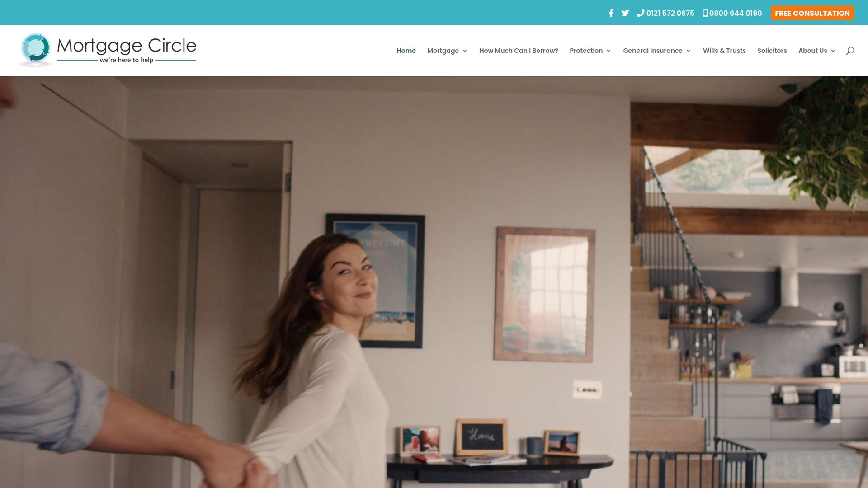
Task: Click the hero background image area
Action: point(434,282)
